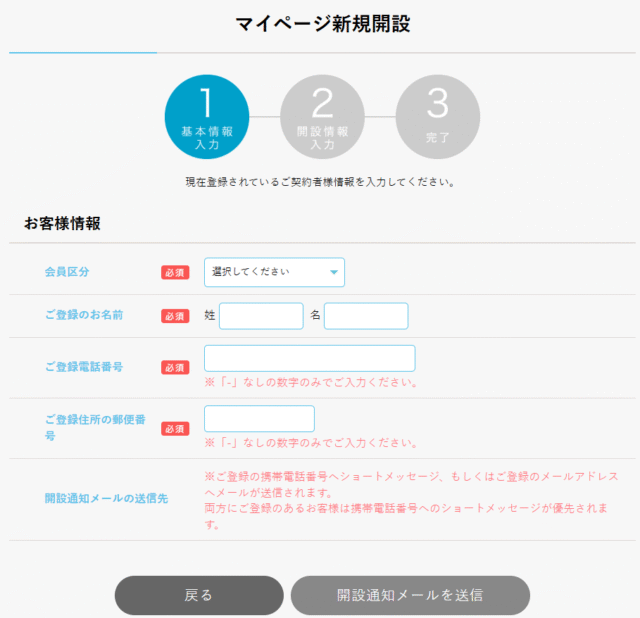Click the 必須 badge beside ご登録のお名前

tap(175, 316)
